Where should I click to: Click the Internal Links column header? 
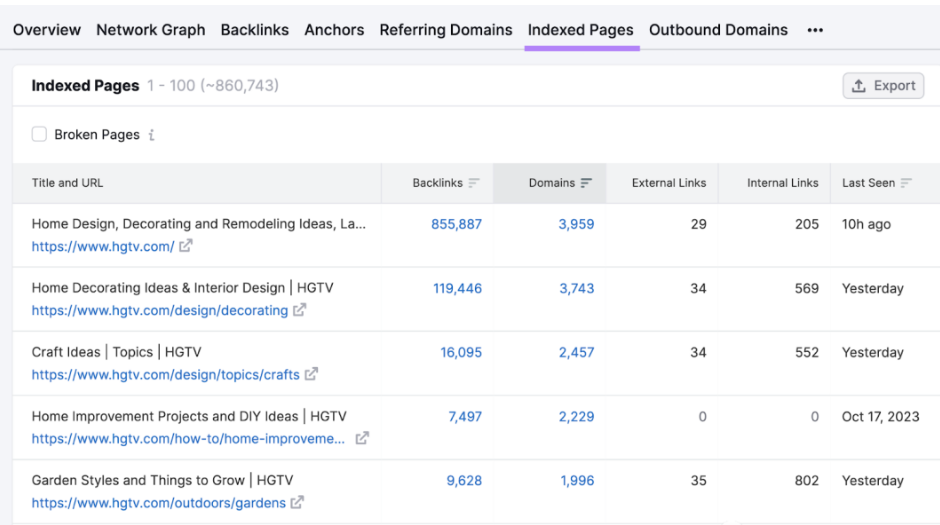click(x=782, y=183)
